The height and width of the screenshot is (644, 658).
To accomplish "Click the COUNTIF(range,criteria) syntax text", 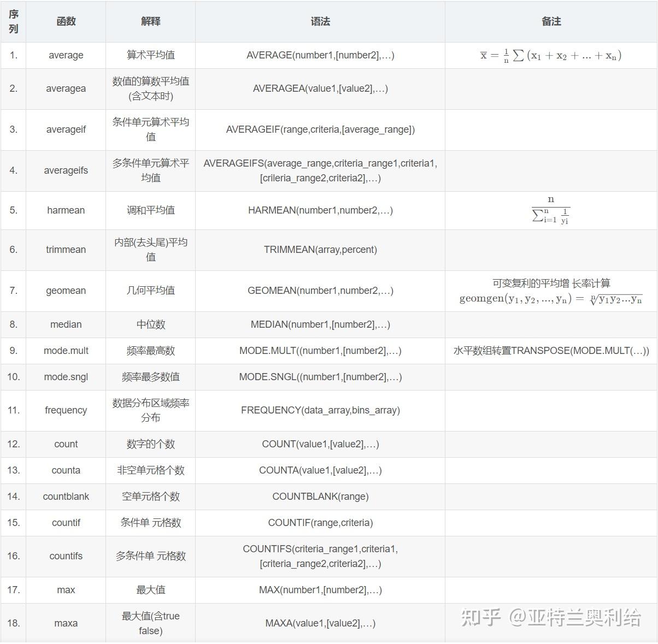I will pos(320,523).
